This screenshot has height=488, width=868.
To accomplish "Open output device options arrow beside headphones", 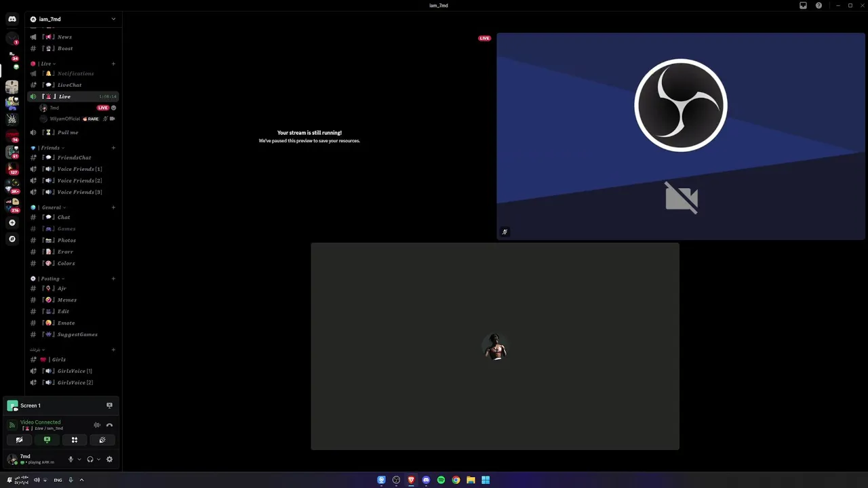I will coord(98,460).
